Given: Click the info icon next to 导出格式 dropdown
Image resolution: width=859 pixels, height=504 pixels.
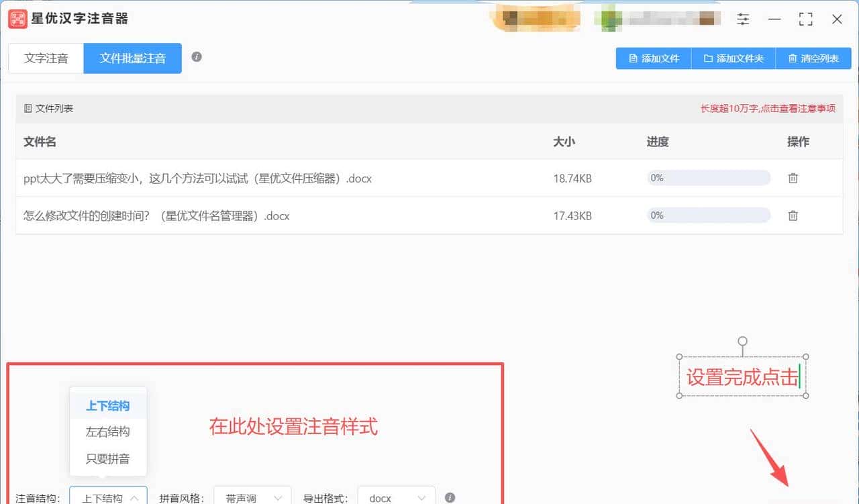Looking at the screenshot, I should 450,497.
